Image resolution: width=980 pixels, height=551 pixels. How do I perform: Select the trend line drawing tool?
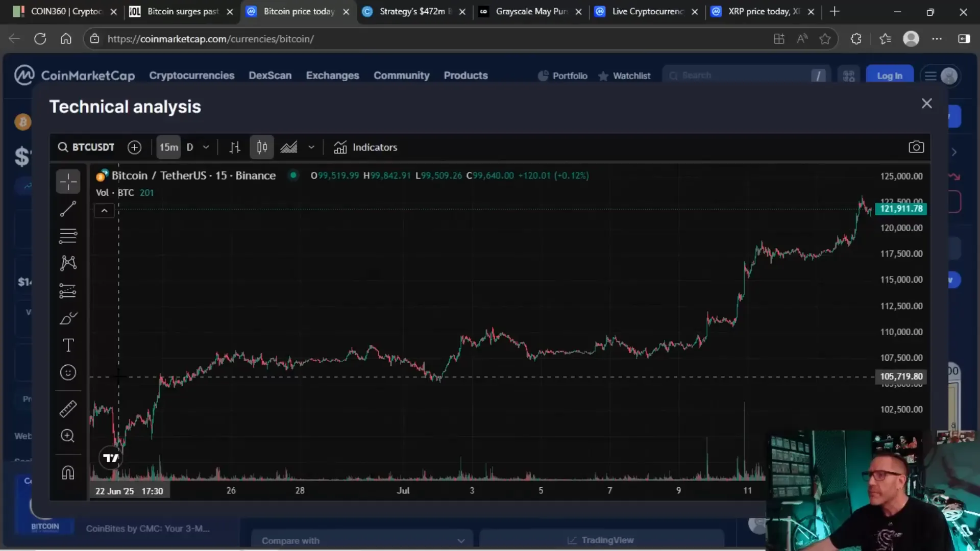[68, 209]
